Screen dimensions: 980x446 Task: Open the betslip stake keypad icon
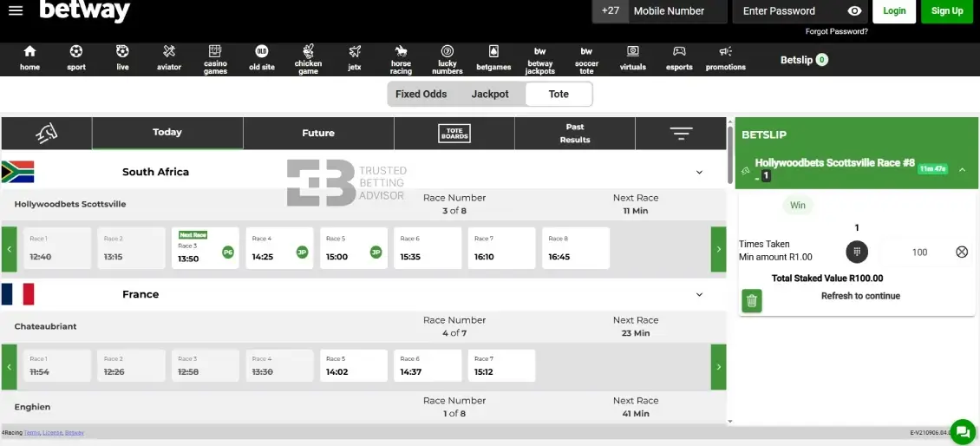[857, 253]
